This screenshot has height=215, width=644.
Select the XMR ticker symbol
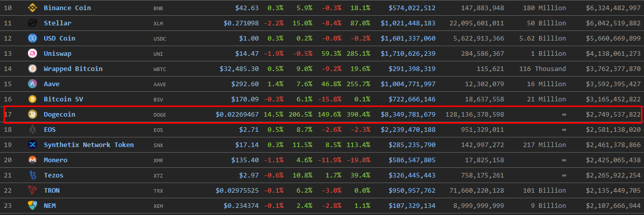158,161
